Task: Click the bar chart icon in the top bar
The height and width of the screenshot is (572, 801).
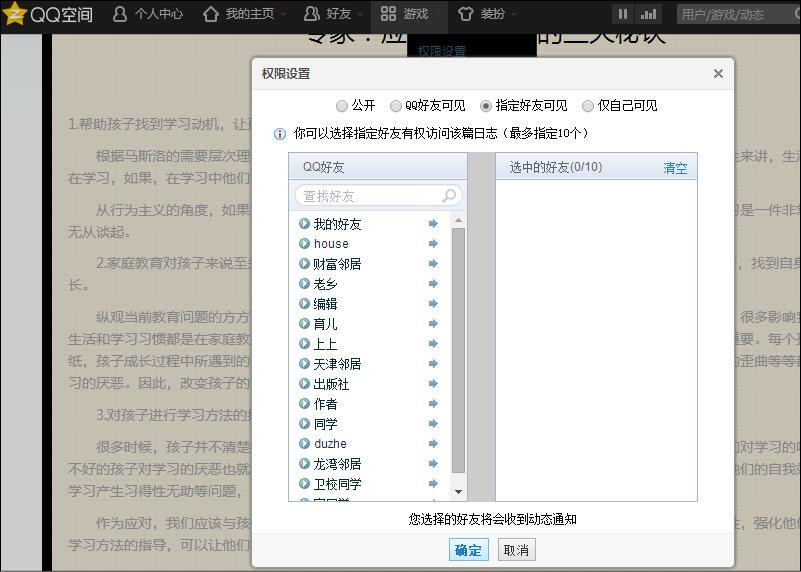Action: click(x=648, y=14)
